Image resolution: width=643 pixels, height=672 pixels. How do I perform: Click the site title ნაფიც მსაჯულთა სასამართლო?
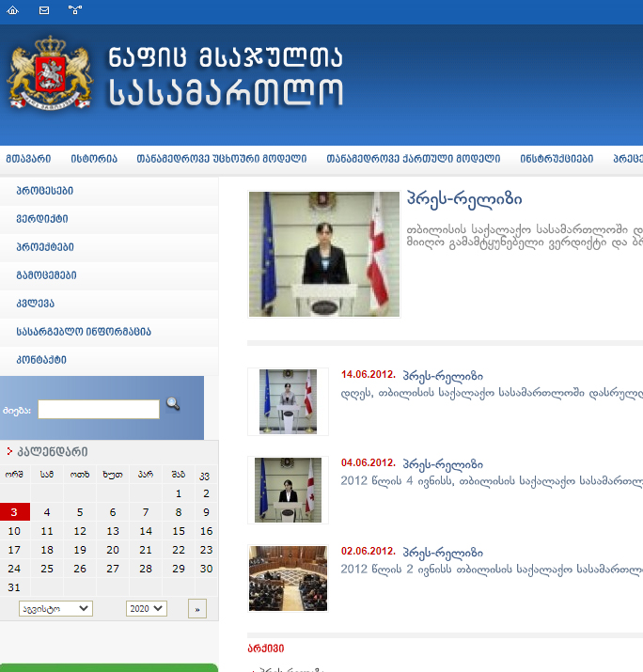(x=226, y=75)
